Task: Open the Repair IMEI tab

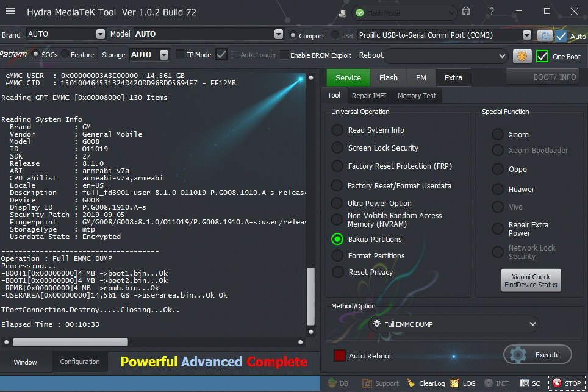Action: 369,96
